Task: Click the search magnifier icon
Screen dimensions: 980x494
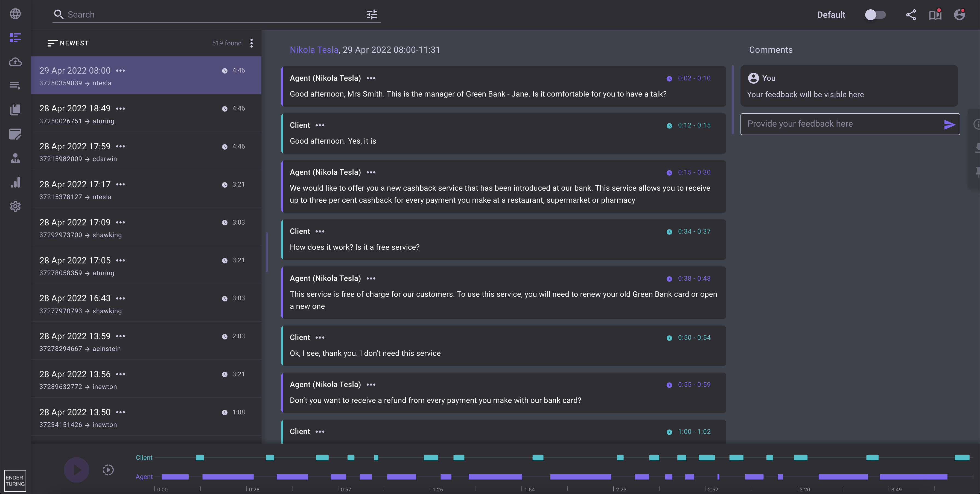Action: coord(58,14)
